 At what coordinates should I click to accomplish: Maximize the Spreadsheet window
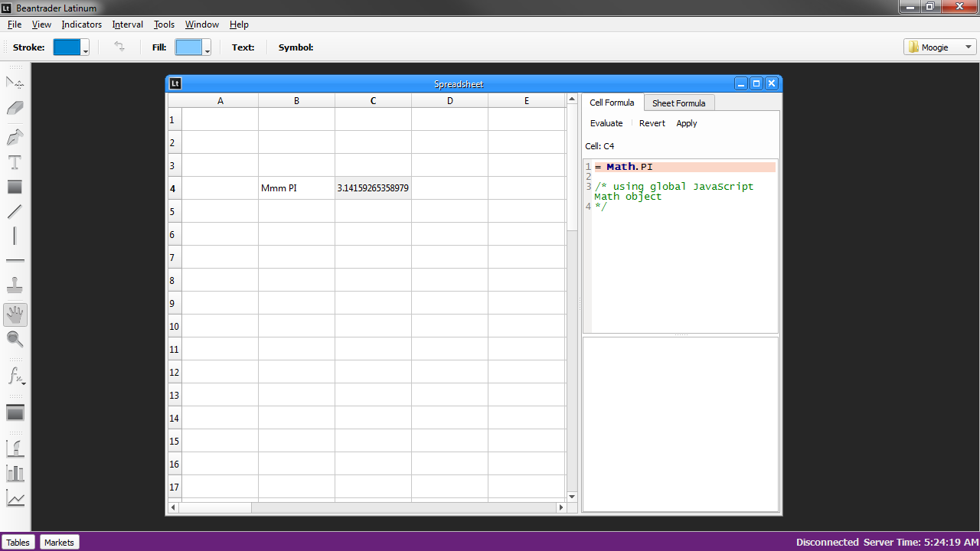[756, 83]
